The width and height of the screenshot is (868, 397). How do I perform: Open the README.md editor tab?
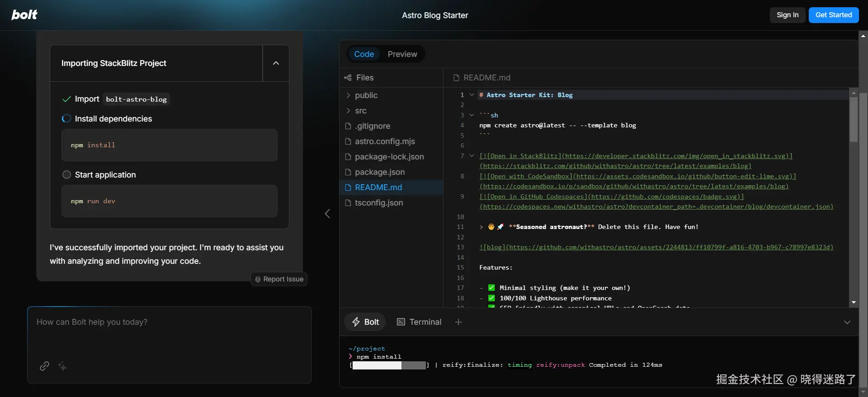click(482, 78)
